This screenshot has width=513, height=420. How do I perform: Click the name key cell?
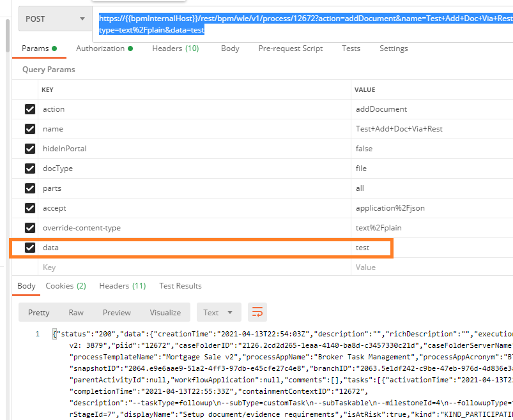(194, 129)
